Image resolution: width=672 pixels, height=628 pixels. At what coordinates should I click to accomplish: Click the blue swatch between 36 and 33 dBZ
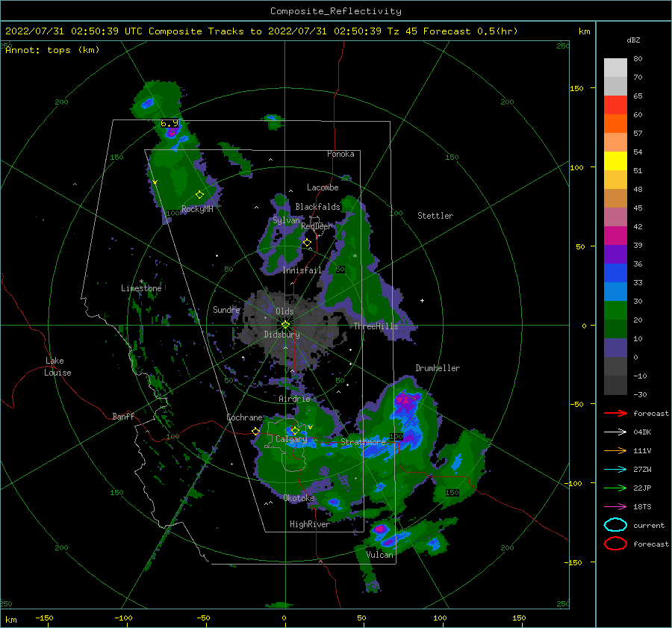tap(615, 273)
